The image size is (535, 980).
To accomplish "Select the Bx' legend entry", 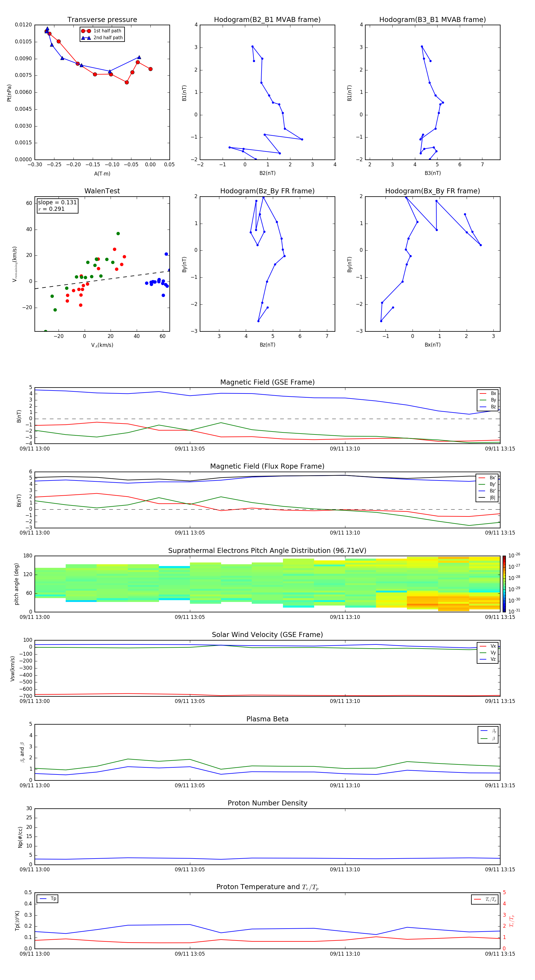I will [487, 478].
